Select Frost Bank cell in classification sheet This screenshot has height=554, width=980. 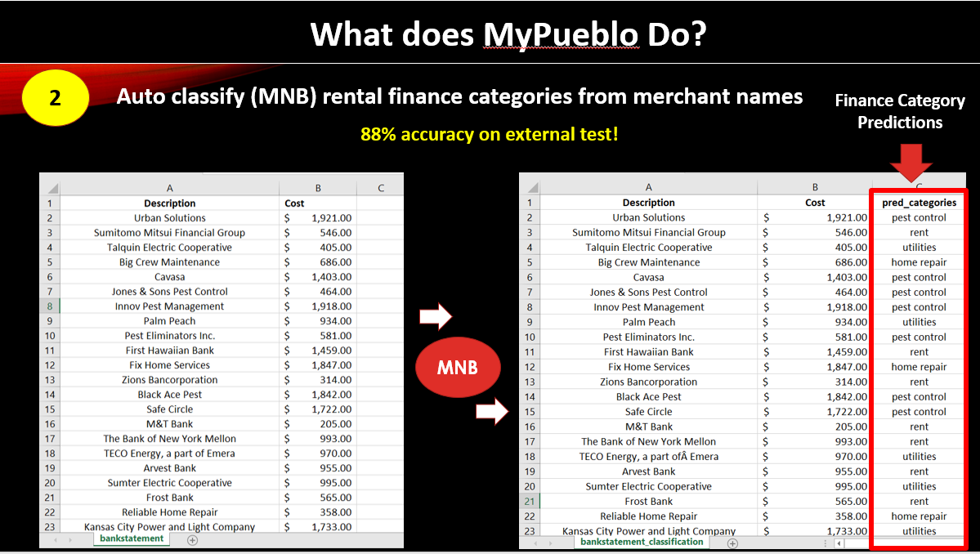pyautogui.click(x=648, y=502)
